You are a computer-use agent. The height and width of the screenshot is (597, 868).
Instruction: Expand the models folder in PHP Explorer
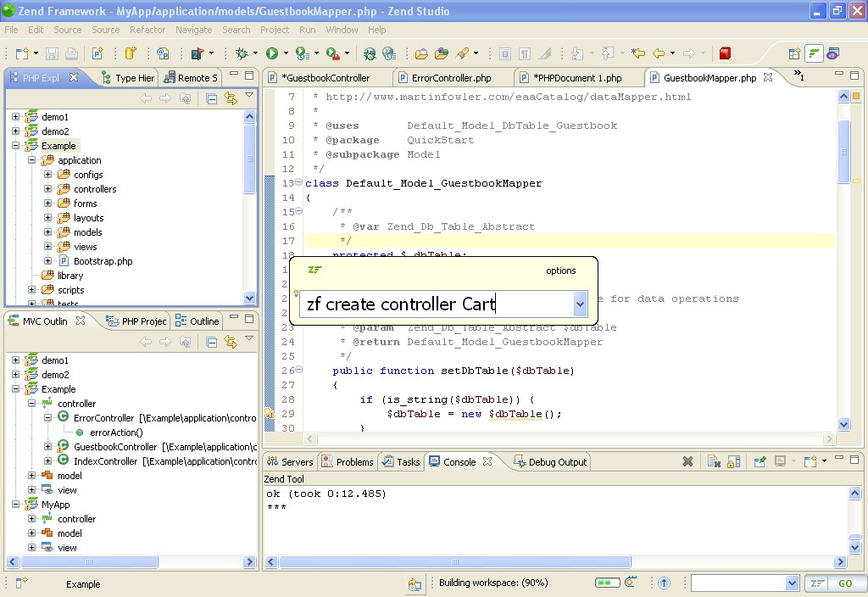[48, 232]
